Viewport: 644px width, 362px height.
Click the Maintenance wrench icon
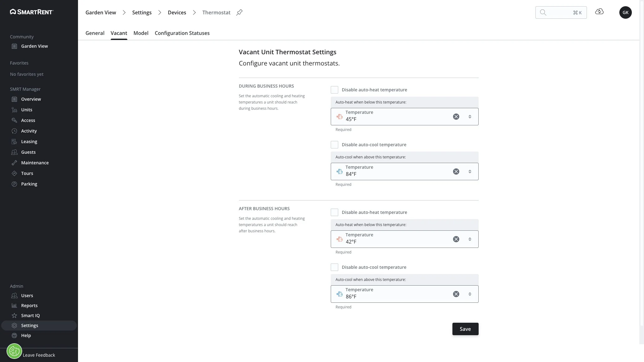14,163
